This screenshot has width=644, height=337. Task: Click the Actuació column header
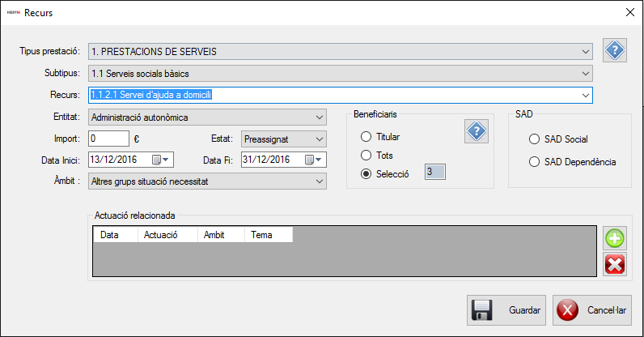pyautogui.click(x=167, y=235)
